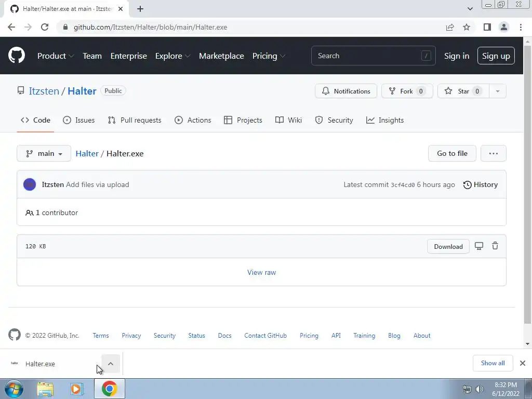Click the GitHub logo in header
The width and height of the screenshot is (532, 399).
(x=16, y=56)
